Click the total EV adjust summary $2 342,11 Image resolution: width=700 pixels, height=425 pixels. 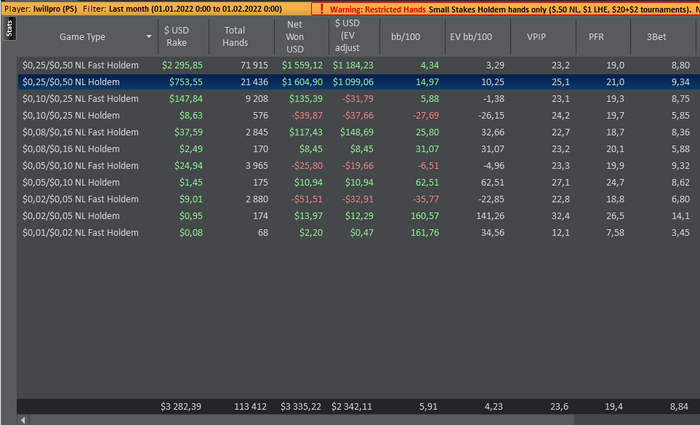point(352,407)
